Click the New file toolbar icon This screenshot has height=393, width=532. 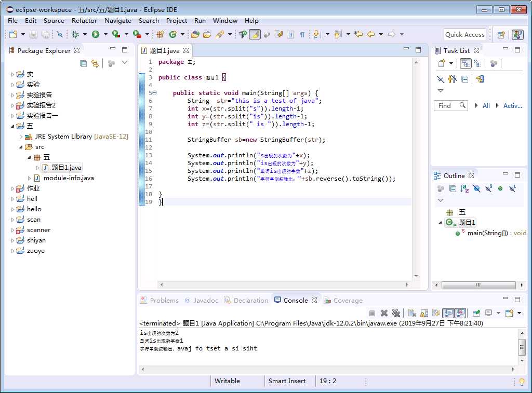tap(13, 34)
